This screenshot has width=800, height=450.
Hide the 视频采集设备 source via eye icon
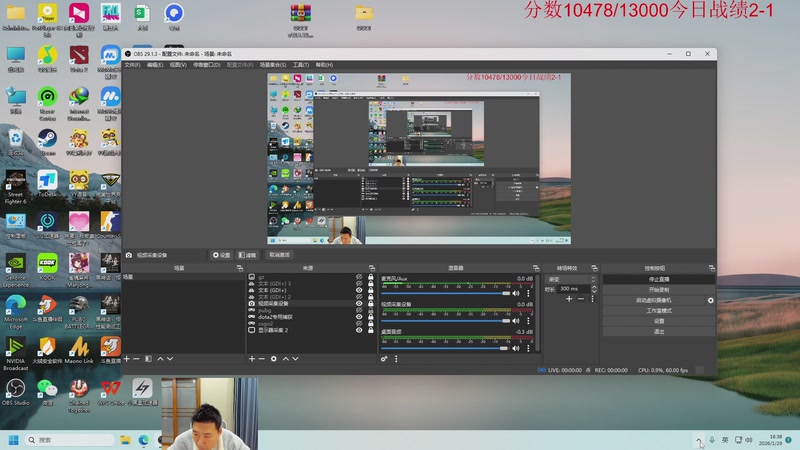(x=359, y=304)
